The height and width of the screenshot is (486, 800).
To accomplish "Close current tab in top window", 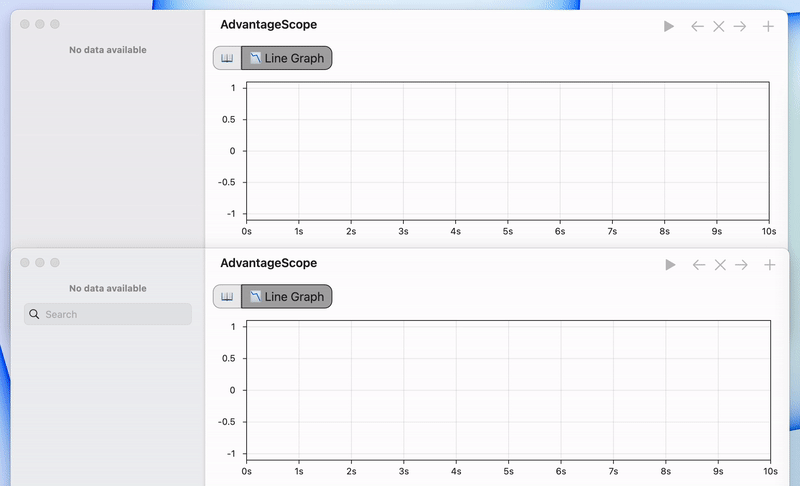I will click(718, 26).
